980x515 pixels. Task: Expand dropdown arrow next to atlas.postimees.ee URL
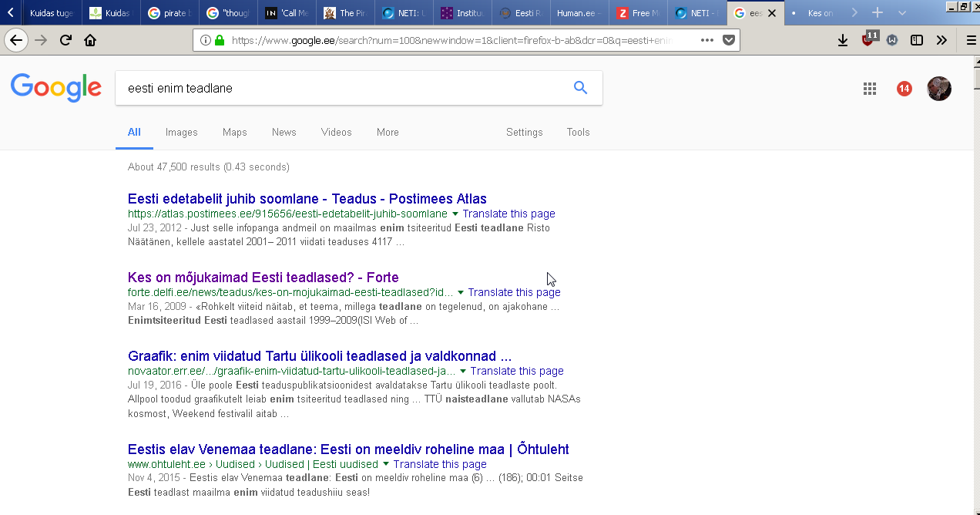(x=455, y=214)
